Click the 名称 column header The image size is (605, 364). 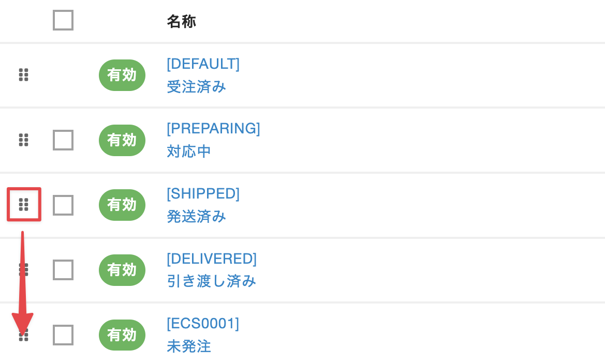click(181, 21)
